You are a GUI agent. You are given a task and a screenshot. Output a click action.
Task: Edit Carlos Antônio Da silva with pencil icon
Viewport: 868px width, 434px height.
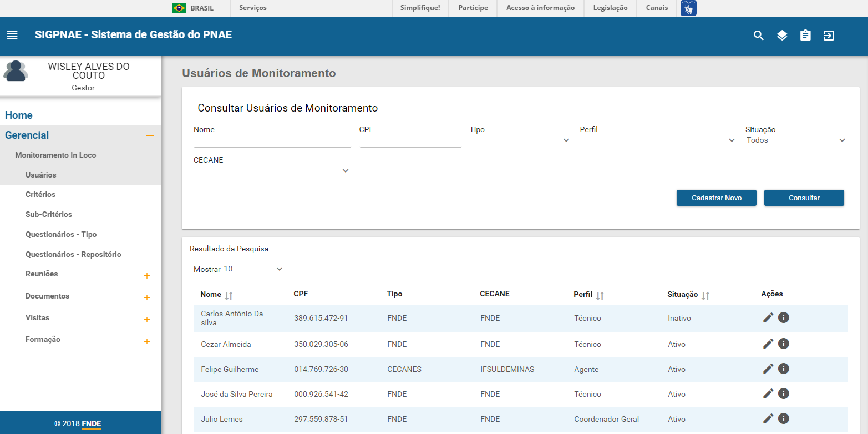pos(768,317)
